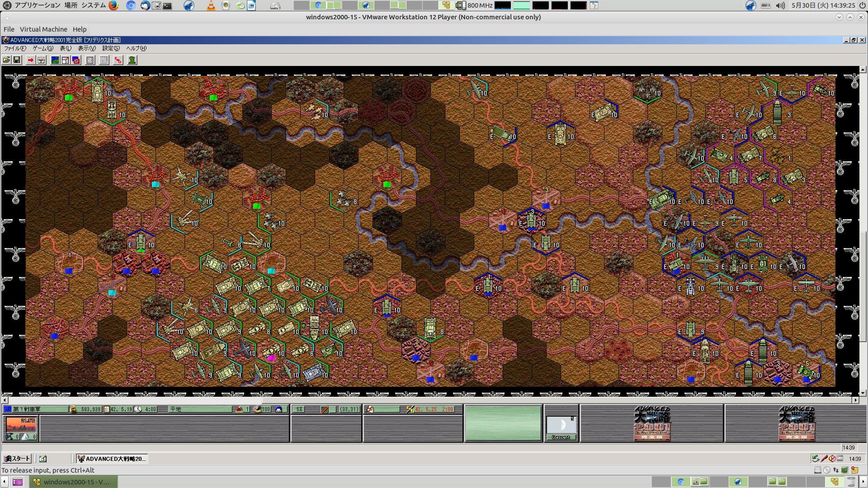Open the ファイル(F) menu
The image size is (868, 488).
pos(15,48)
